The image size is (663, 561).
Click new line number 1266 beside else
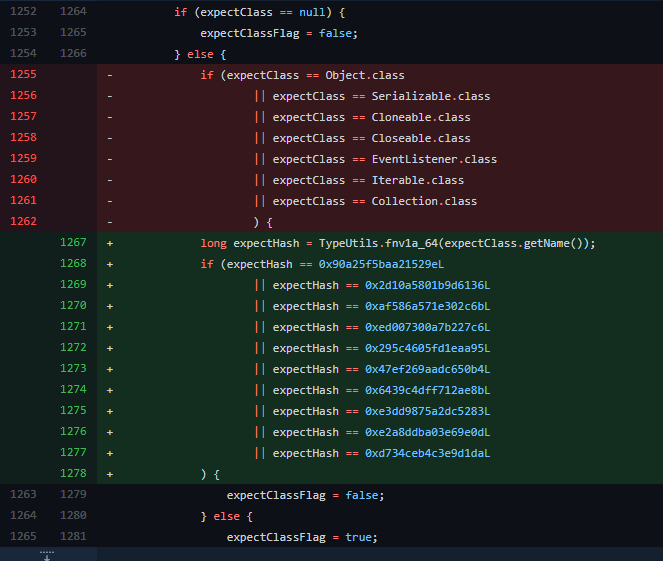point(73,54)
